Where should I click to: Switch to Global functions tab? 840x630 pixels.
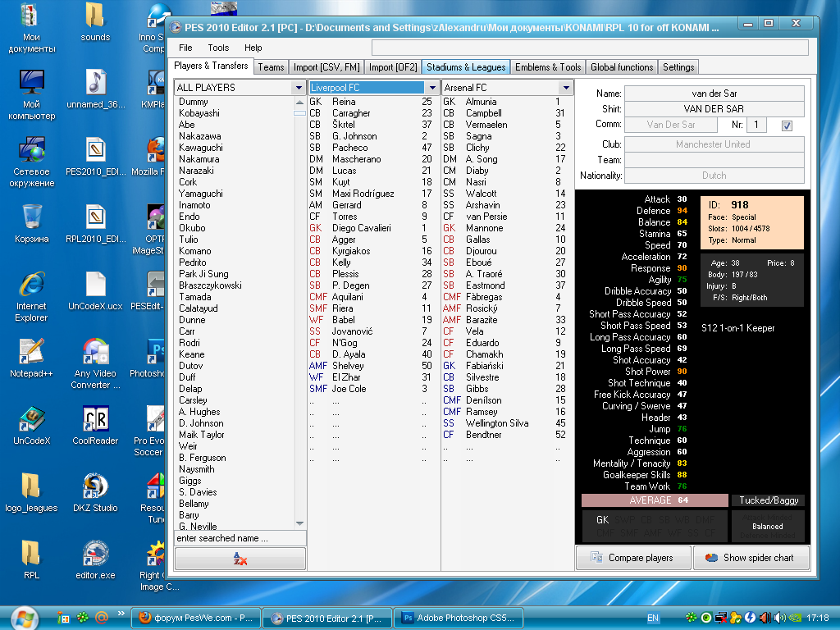point(622,67)
